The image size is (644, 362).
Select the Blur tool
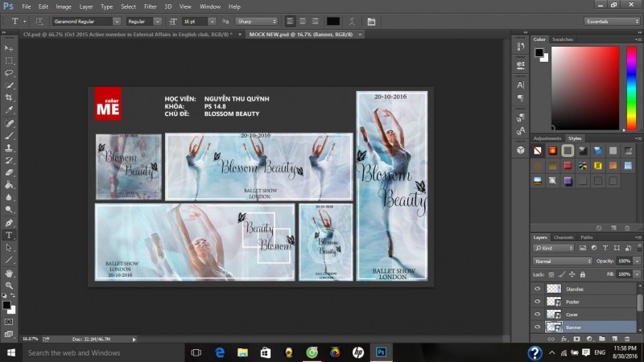pos(9,197)
